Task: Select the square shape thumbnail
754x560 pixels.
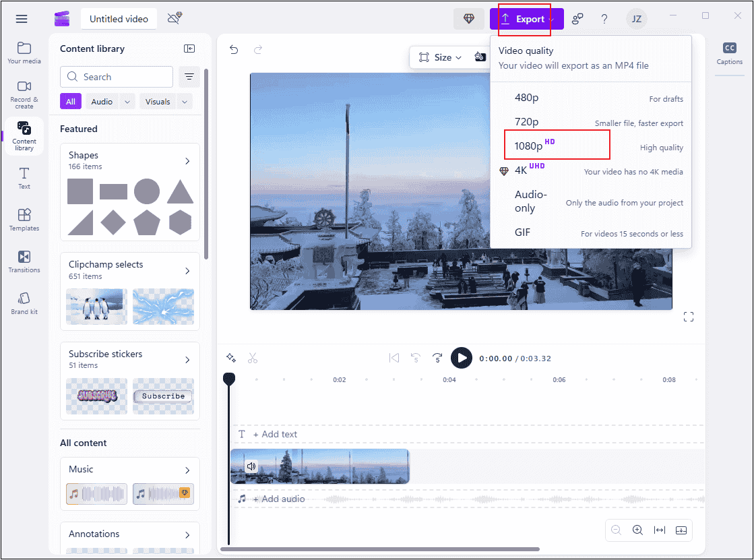Action: pos(80,191)
